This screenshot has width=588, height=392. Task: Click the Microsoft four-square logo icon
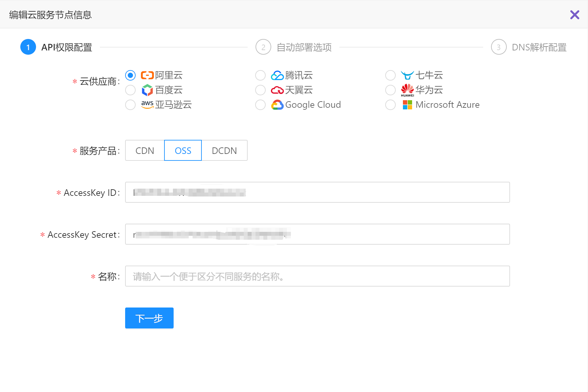tap(408, 105)
